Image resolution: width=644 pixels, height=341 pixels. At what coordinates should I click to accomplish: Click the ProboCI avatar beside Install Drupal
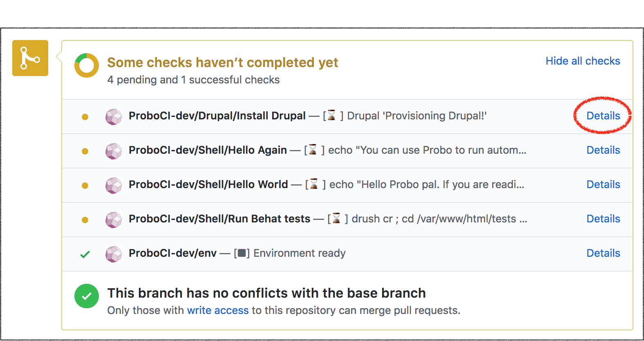point(113,117)
